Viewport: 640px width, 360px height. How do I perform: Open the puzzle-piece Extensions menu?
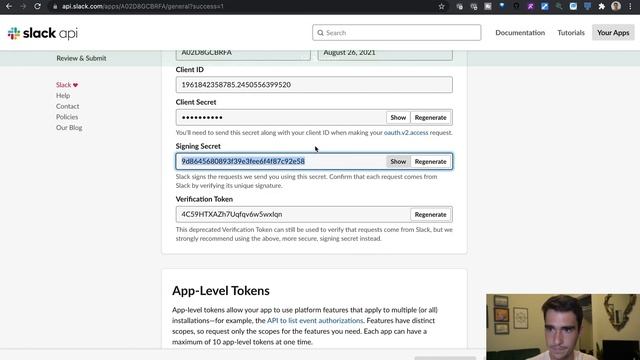click(601, 7)
